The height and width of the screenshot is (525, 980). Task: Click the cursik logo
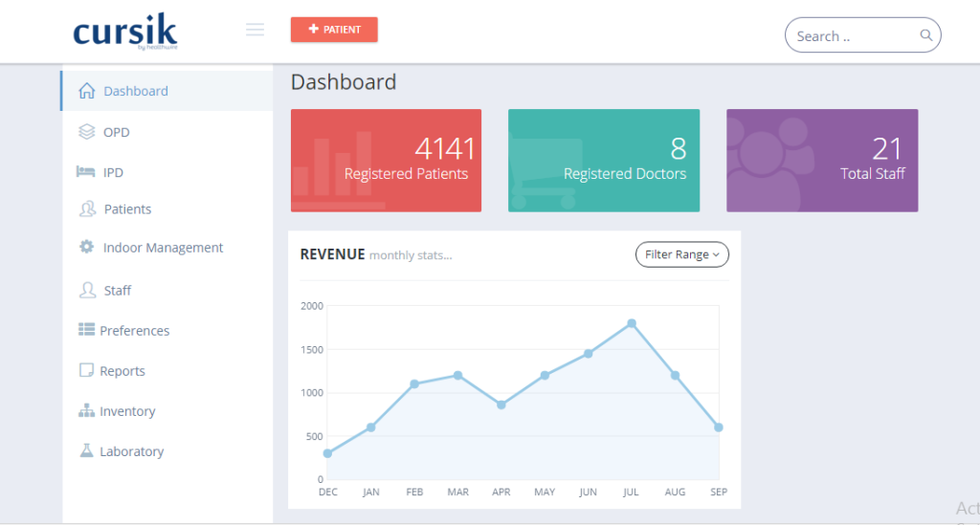[125, 32]
